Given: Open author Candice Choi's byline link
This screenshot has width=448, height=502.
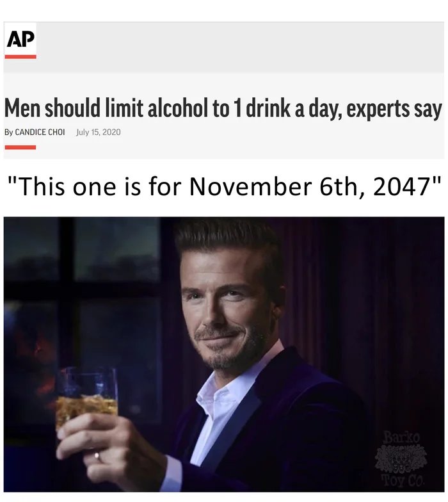Looking at the screenshot, I should [35, 132].
